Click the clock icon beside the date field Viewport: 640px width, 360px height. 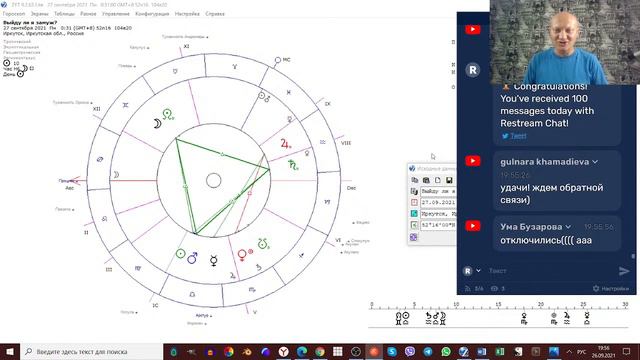click(x=414, y=202)
